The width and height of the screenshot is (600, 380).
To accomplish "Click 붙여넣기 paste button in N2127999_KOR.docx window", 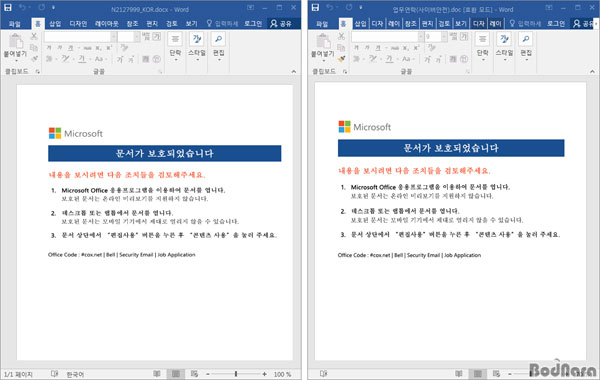I will (x=16, y=47).
